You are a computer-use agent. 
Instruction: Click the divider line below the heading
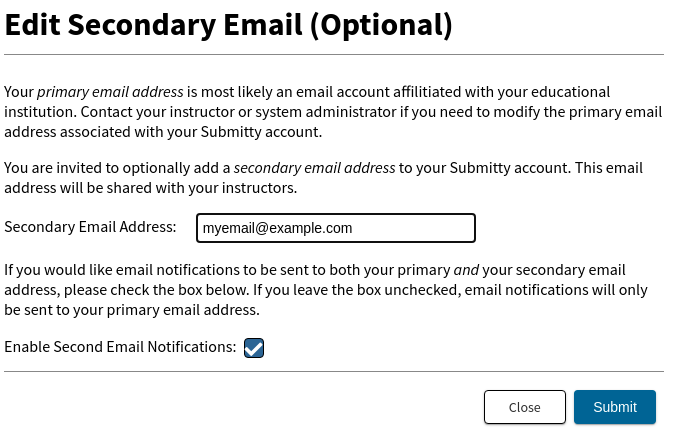tap(334, 55)
